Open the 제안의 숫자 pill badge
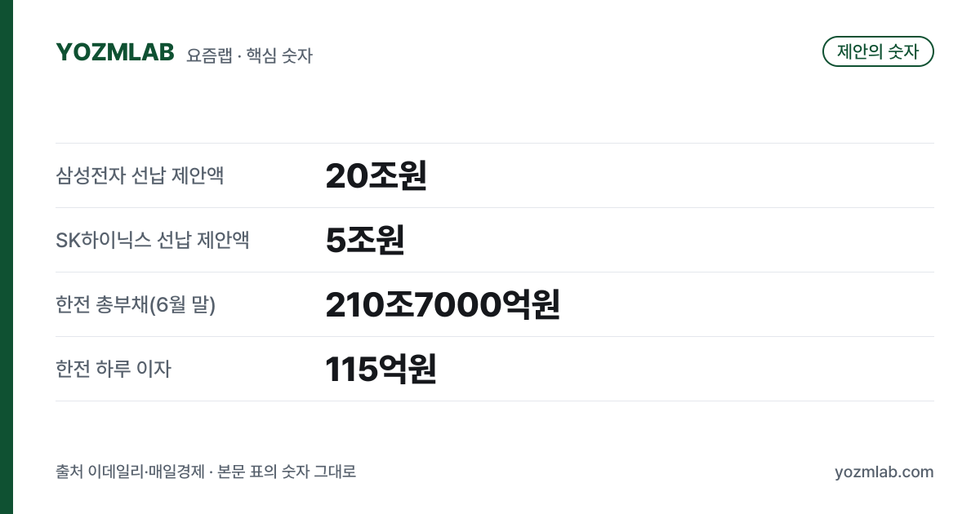Viewport: 980px width, 514px height. pos(878,51)
